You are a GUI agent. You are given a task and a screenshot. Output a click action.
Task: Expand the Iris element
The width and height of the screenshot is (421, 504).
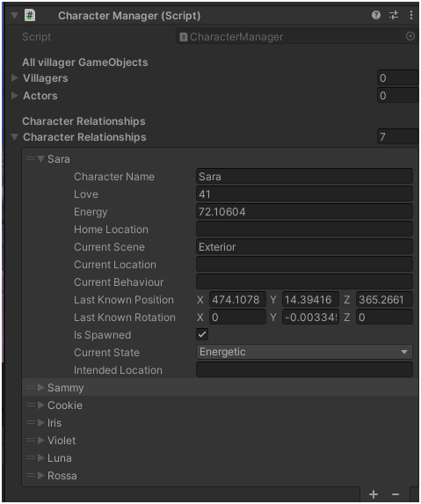[40, 423]
